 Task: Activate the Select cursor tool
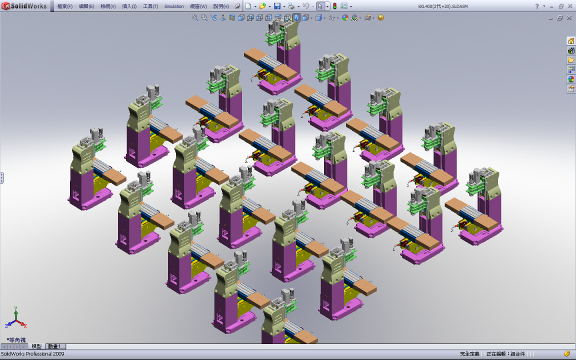coord(320,6)
